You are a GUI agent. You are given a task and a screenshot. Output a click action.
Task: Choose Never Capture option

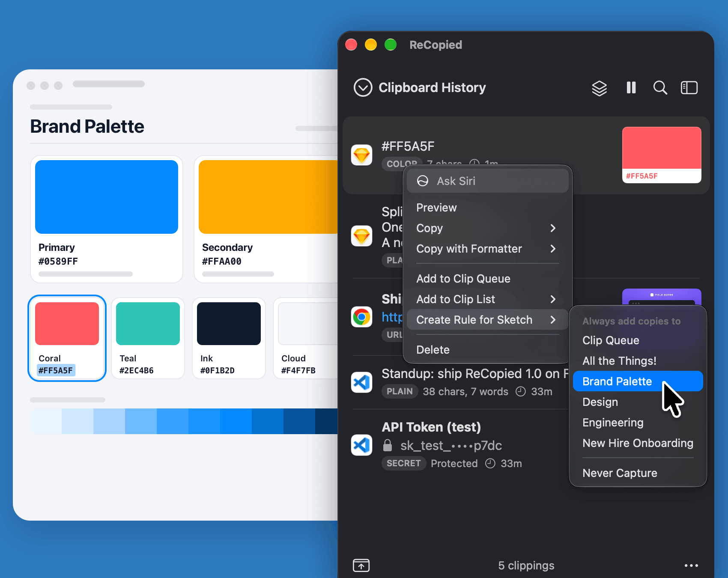click(x=638, y=473)
